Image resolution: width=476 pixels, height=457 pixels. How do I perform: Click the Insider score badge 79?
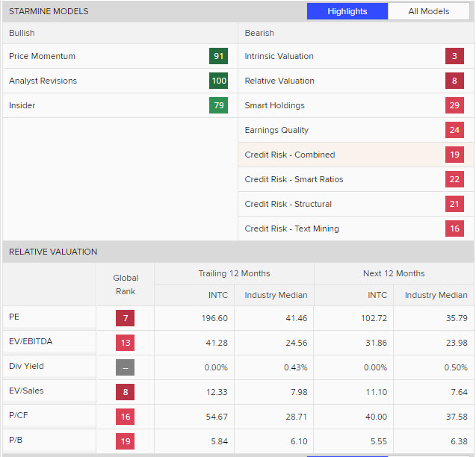(x=218, y=105)
